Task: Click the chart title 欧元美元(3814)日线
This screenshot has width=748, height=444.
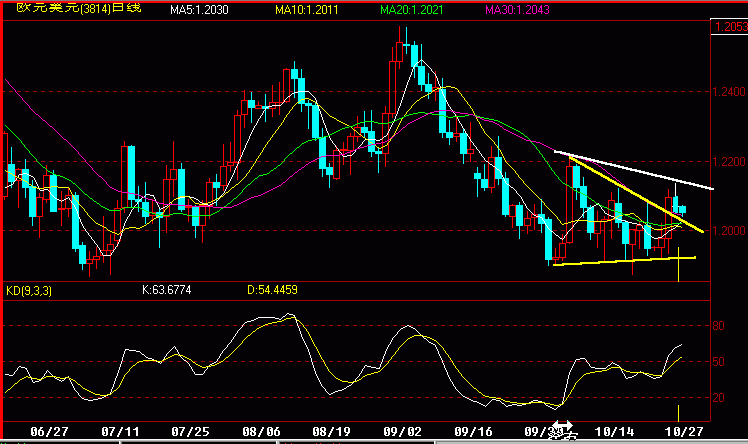Action: coord(79,8)
